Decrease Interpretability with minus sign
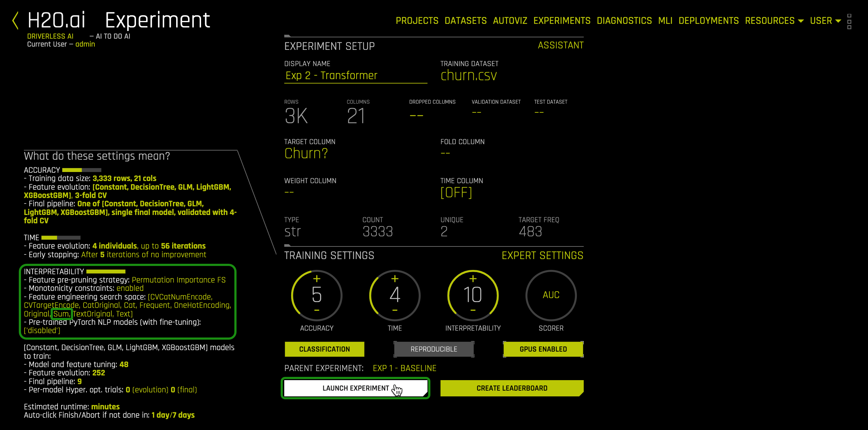 pyautogui.click(x=473, y=310)
